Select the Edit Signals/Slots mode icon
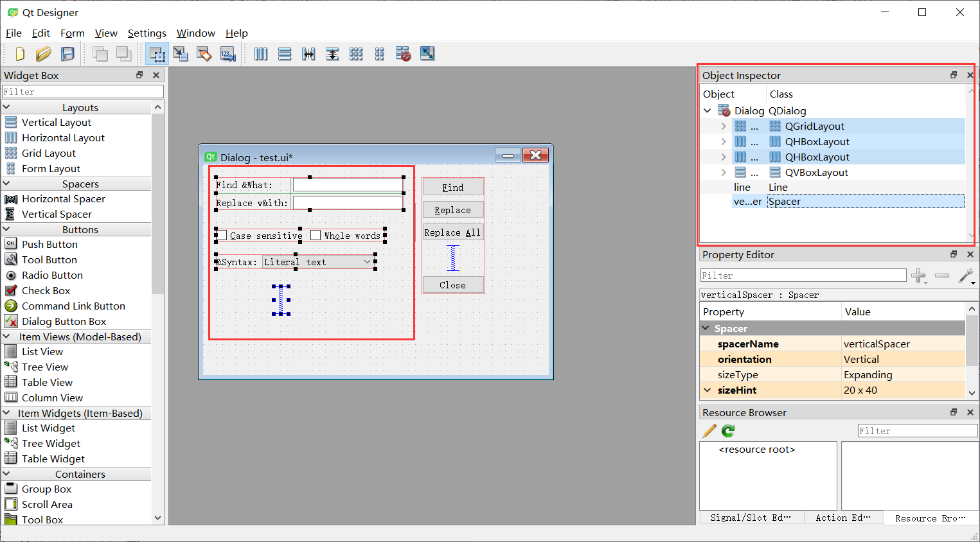The image size is (980, 542). click(181, 54)
